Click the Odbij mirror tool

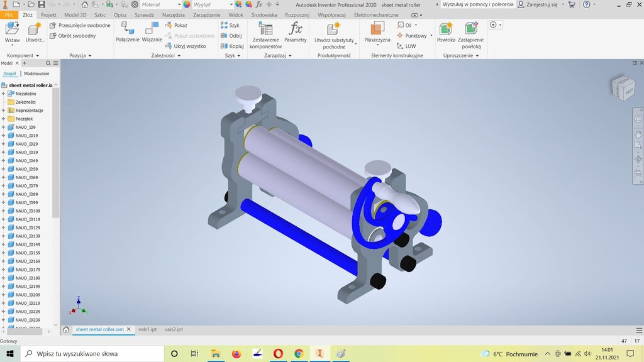coord(231,36)
